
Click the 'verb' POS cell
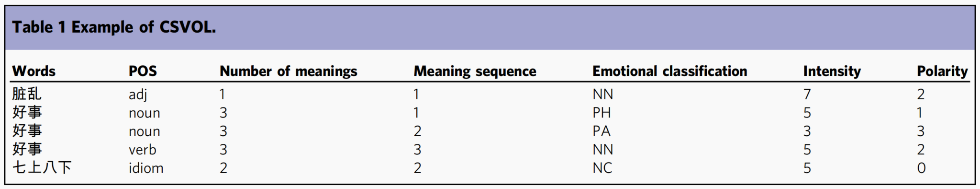pyautogui.click(x=142, y=150)
